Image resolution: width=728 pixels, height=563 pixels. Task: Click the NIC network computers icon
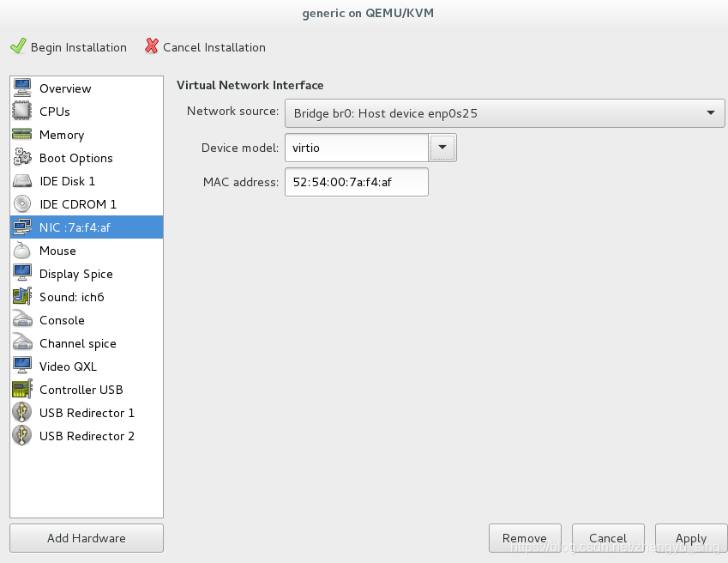pos(22,227)
